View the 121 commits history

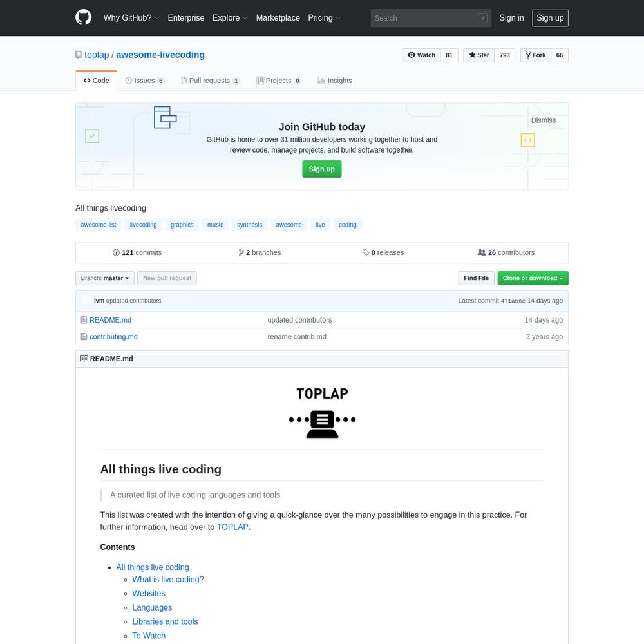point(137,252)
